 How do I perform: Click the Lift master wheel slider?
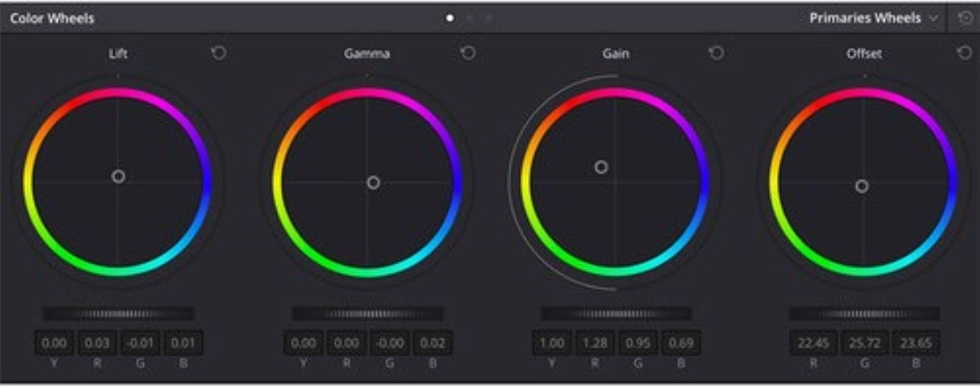(118, 314)
